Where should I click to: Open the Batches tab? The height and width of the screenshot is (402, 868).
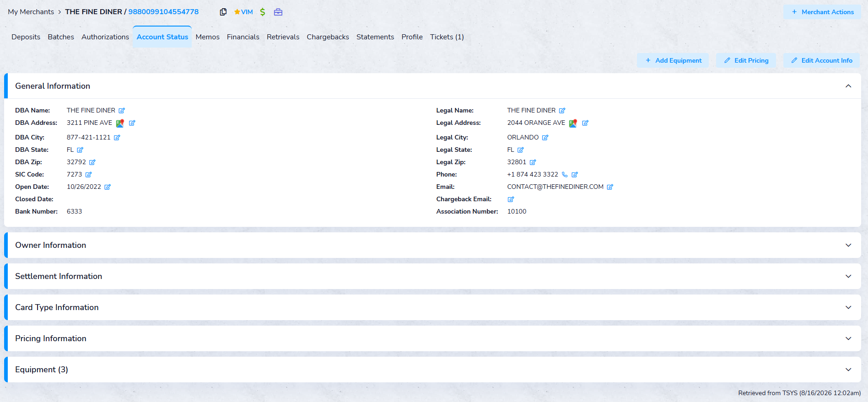coord(61,37)
